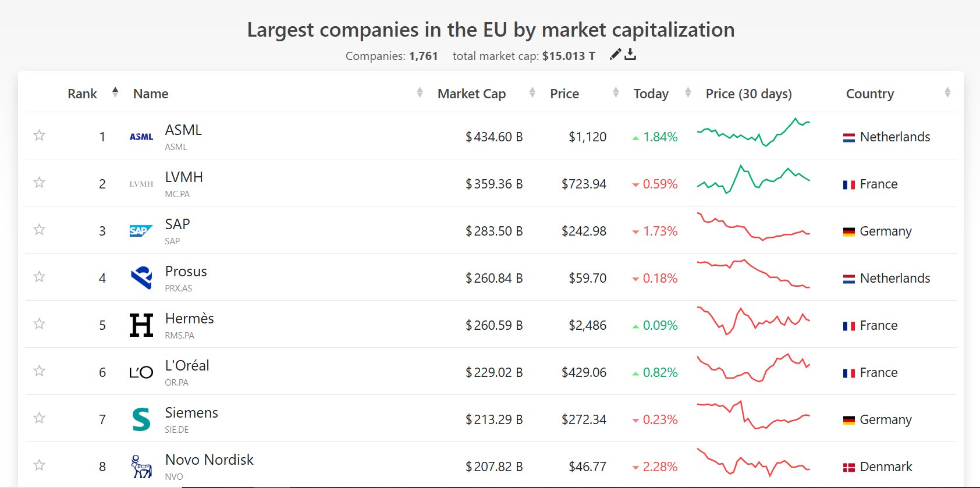This screenshot has height=488, width=980.
Task: Click the Prosus logo icon
Action: point(141,278)
